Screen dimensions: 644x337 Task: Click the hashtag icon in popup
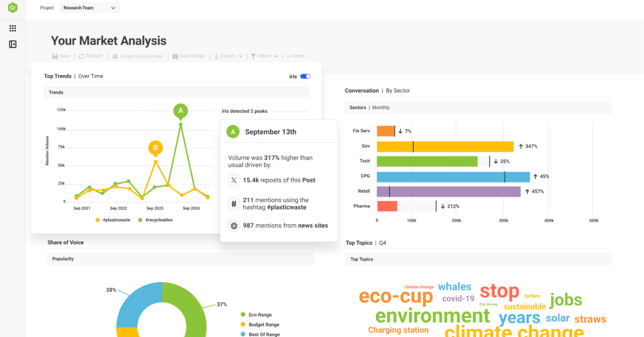tap(233, 203)
